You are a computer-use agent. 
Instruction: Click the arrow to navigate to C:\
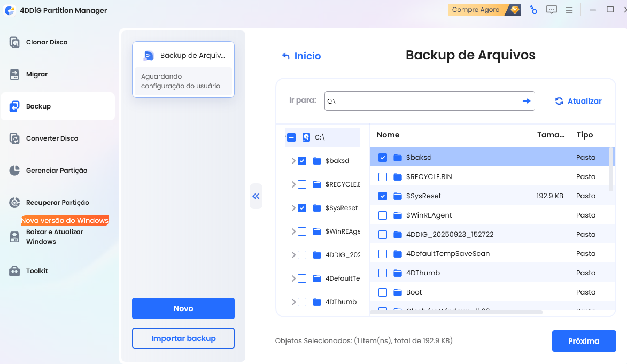click(x=525, y=101)
